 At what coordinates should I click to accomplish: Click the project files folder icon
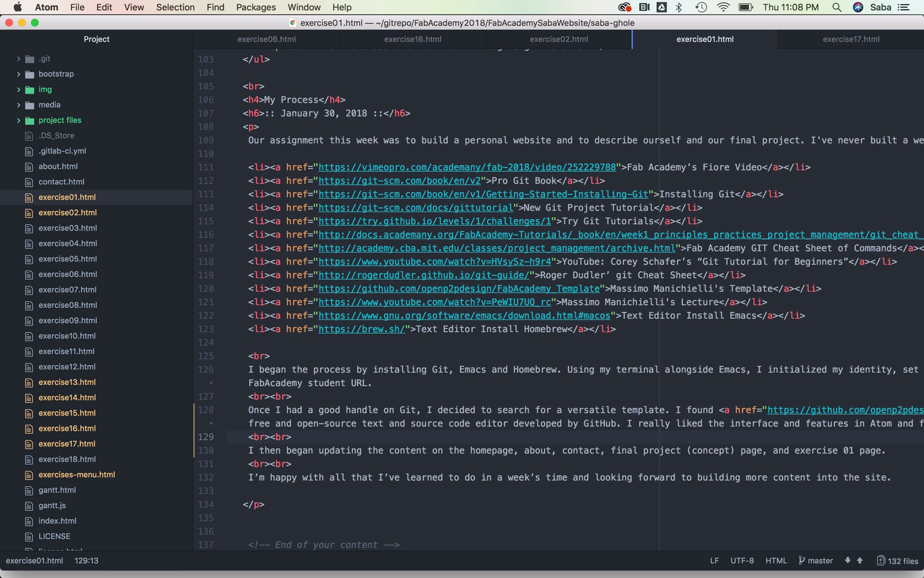29,120
